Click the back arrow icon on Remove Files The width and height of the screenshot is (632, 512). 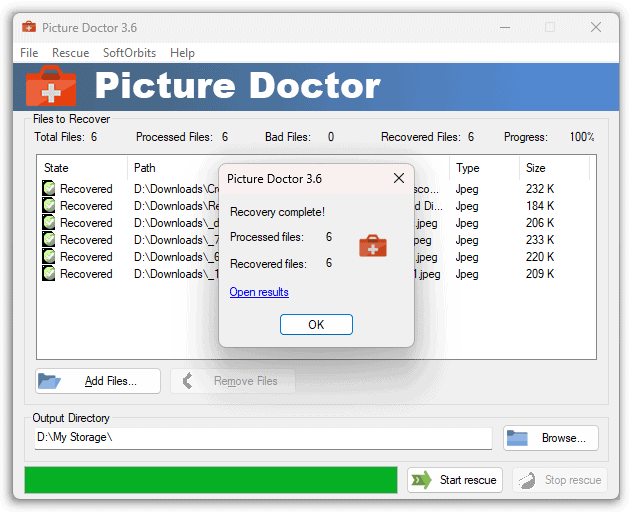(x=188, y=381)
